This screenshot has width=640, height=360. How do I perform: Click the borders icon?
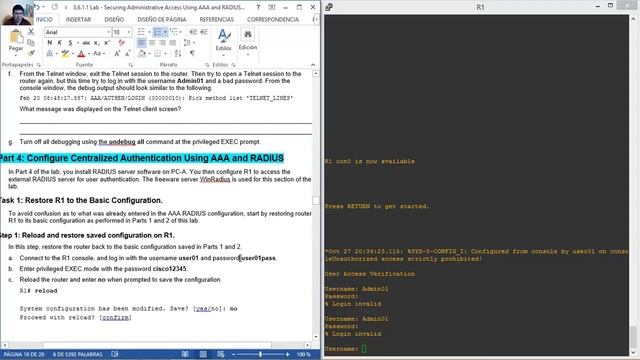pos(158,53)
